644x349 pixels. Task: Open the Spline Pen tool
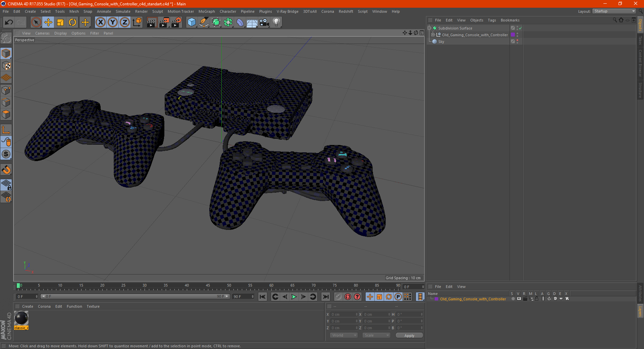204,22
